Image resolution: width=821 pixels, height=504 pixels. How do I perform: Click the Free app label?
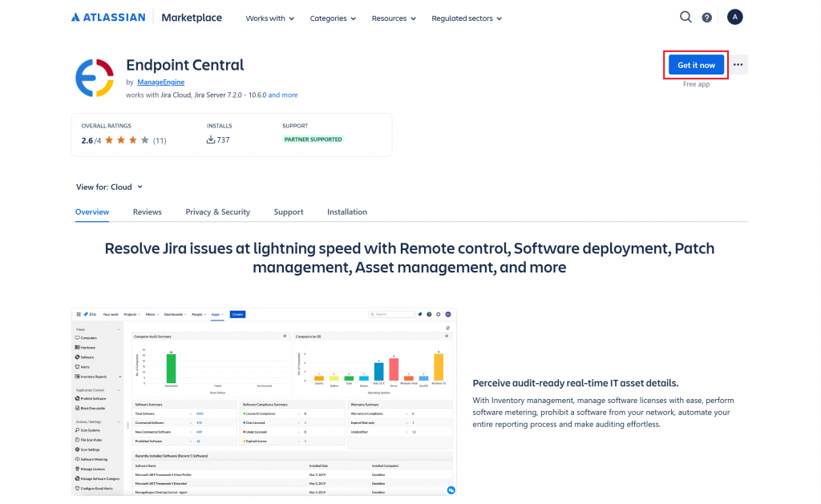[x=697, y=84]
